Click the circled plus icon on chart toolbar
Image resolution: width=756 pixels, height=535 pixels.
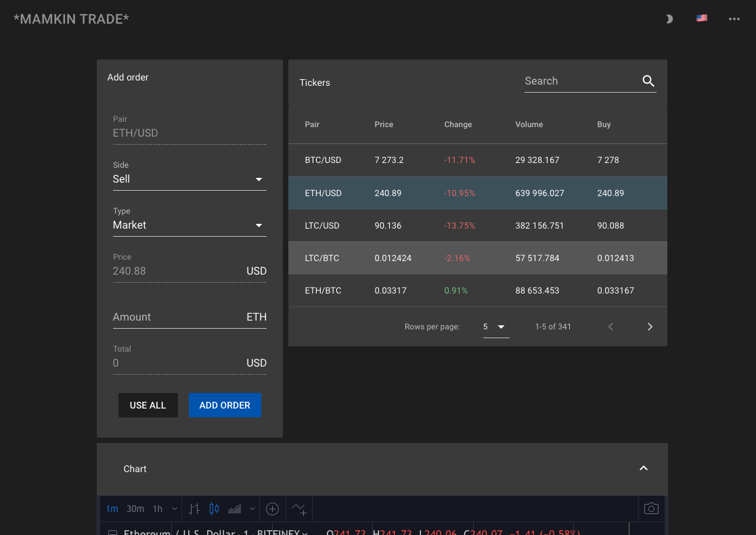coord(272,509)
